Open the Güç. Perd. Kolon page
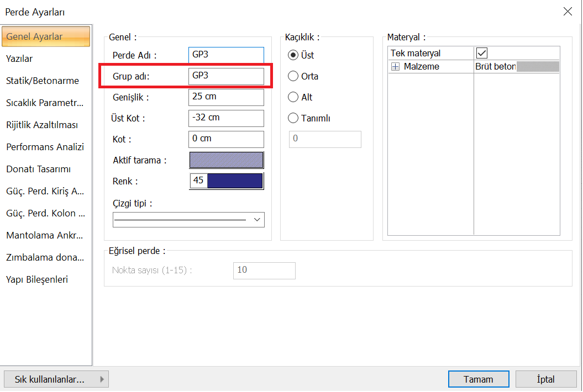The height and width of the screenshot is (392, 583). tap(45, 213)
